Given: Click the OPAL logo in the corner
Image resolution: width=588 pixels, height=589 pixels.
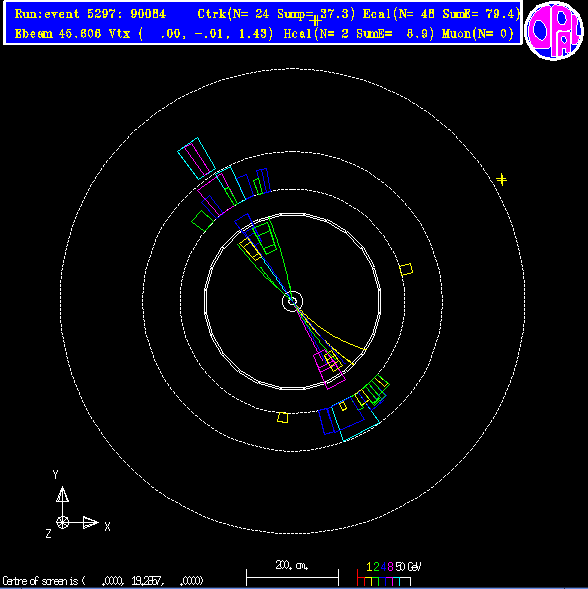Looking at the screenshot, I should (x=554, y=30).
